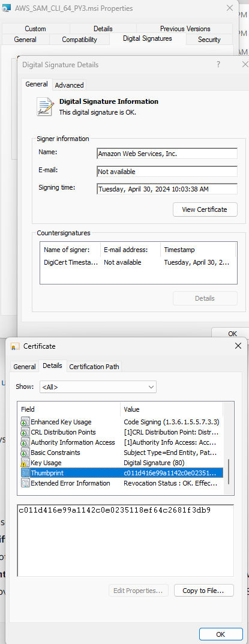Select the Thumbprint row
The image size is (249, 644).
tap(121, 473)
